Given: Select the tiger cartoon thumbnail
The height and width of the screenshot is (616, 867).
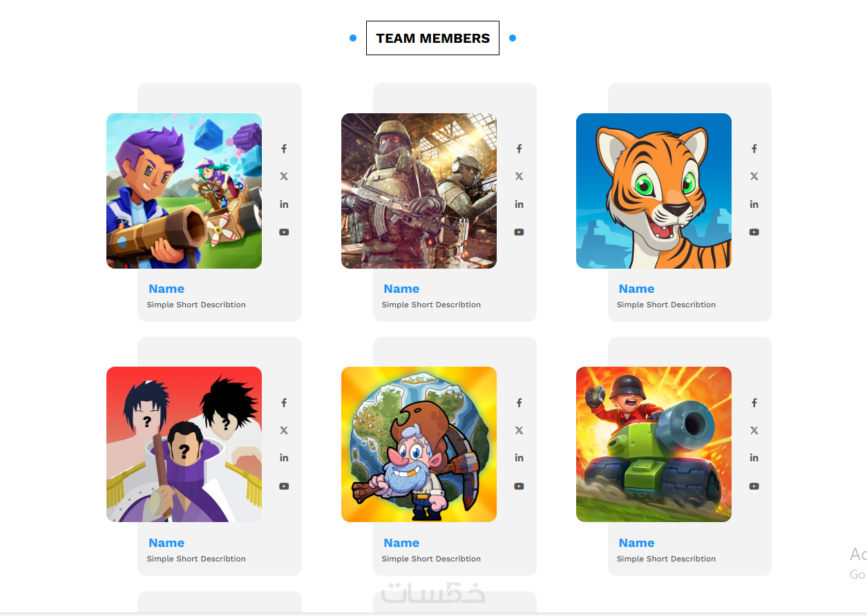Looking at the screenshot, I should click(x=654, y=191).
